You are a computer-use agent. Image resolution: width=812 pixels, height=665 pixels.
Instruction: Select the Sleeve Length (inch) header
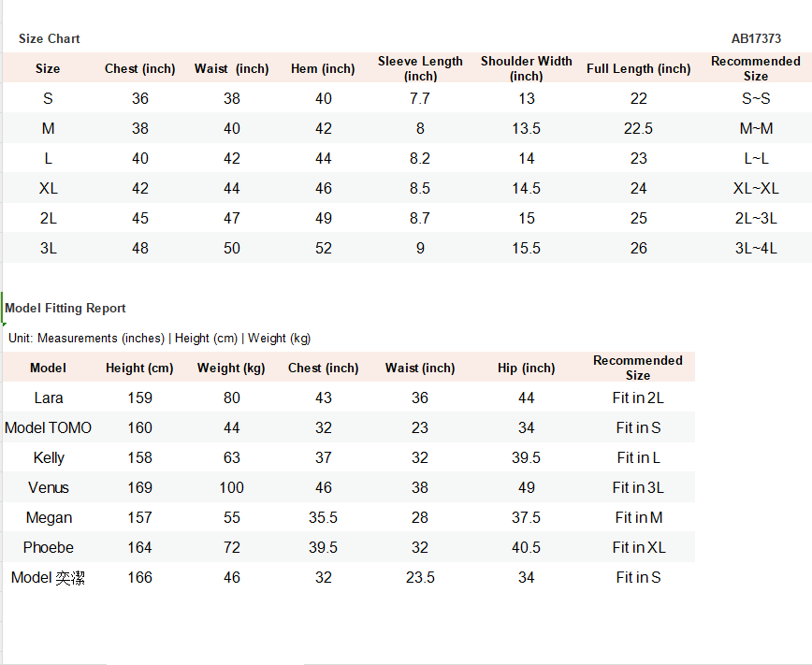(420, 68)
